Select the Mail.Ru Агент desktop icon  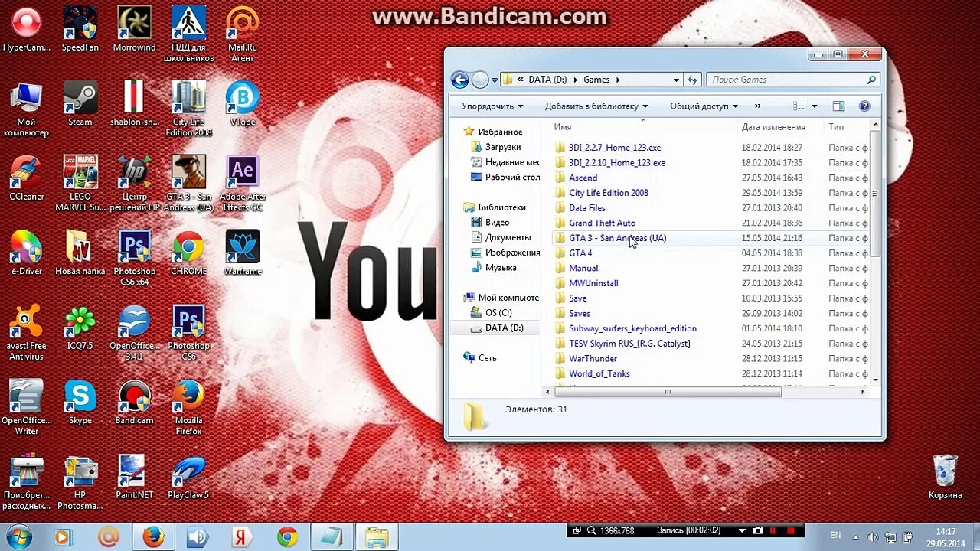(242, 34)
